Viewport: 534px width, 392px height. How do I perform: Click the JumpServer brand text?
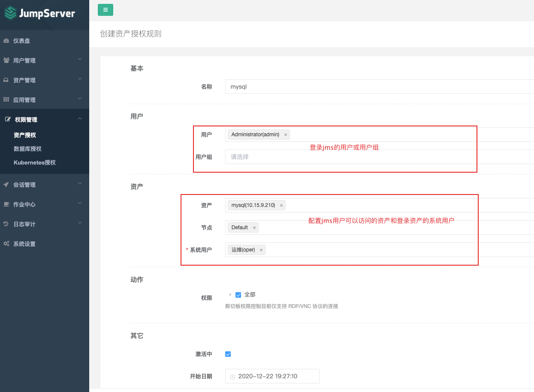(x=47, y=13)
